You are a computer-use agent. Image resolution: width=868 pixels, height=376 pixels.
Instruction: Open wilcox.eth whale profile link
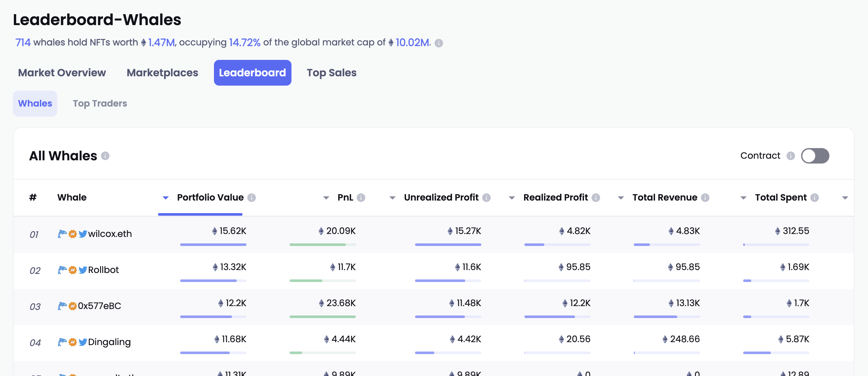tap(110, 234)
